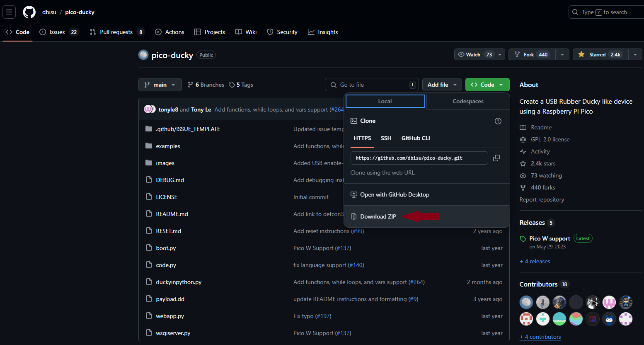
Task: Click the dbisu owner avatar next to pico-ducky
Action: 143,55
